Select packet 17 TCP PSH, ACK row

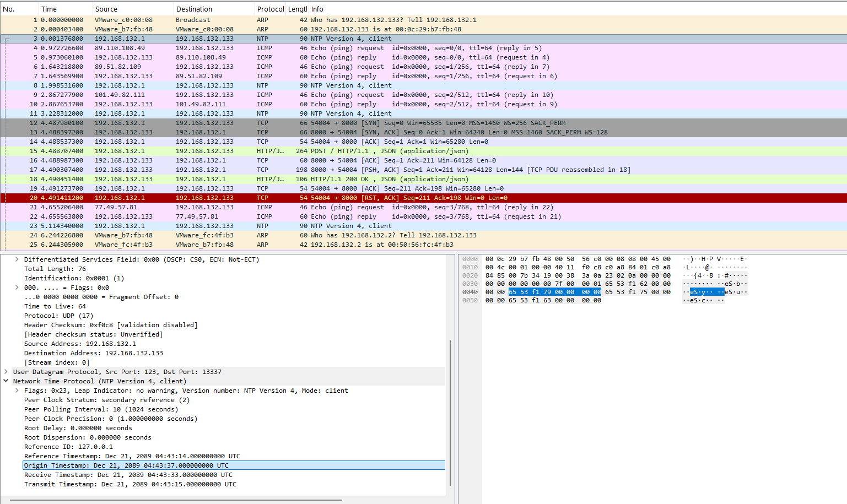pos(423,170)
